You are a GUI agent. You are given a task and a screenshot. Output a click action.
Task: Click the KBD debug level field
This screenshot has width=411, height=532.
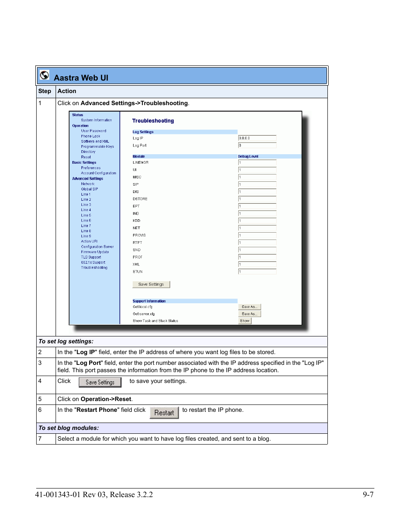[x=257, y=221]
